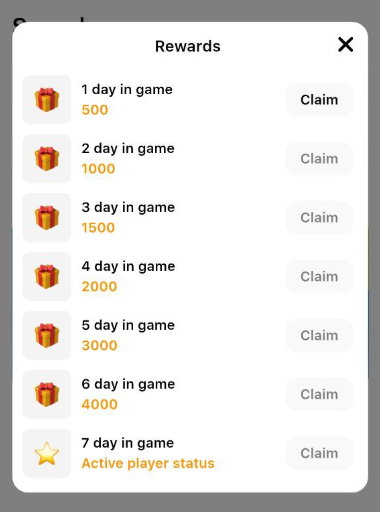Viewport: 380px width, 512px height.
Task: Claim the Active player status reward
Action: tap(319, 453)
